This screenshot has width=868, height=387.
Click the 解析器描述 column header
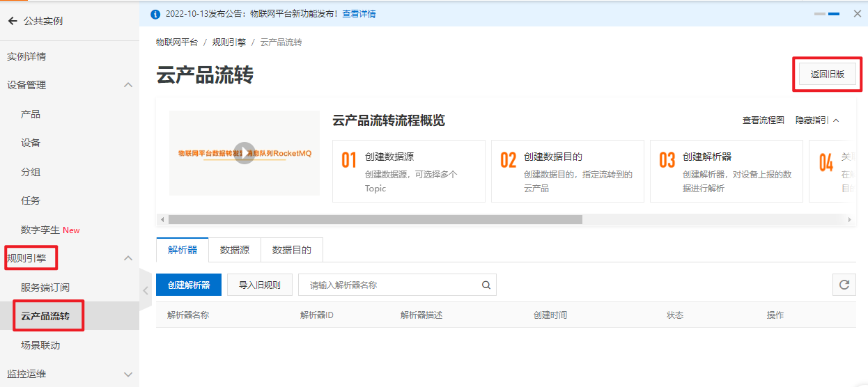pos(421,315)
